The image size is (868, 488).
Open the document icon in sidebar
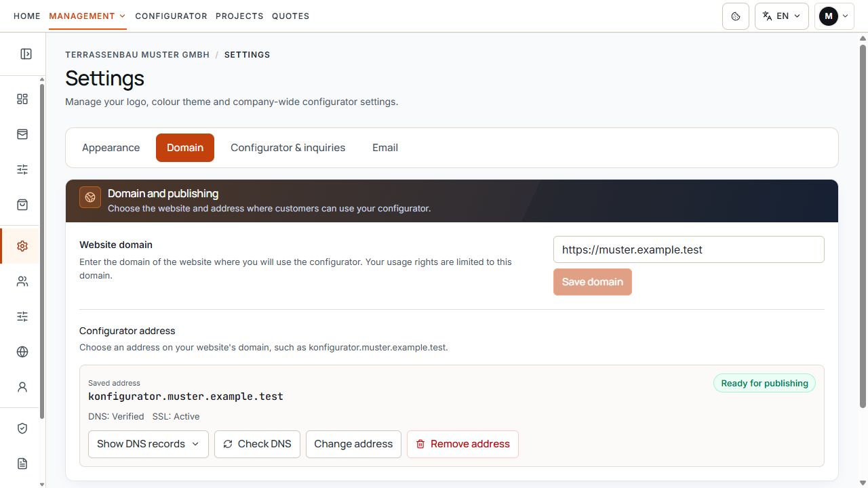[x=22, y=464]
